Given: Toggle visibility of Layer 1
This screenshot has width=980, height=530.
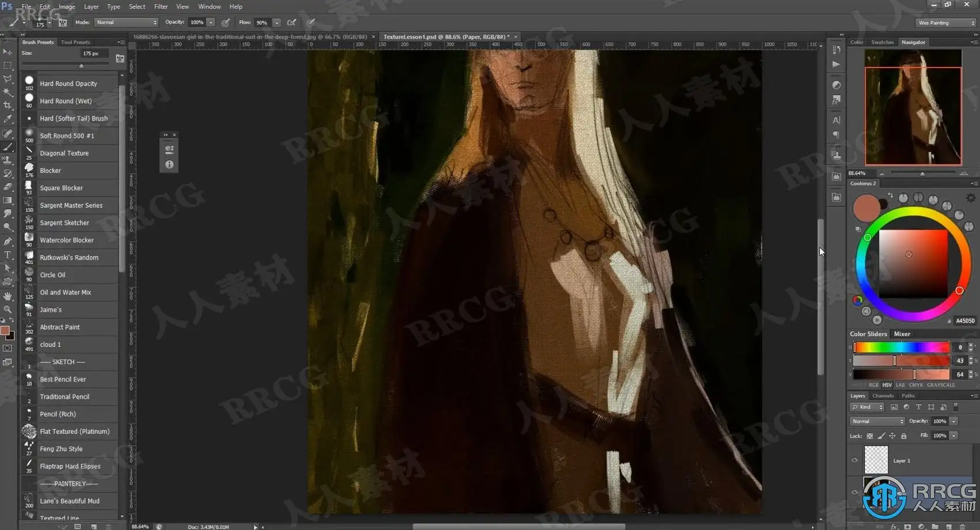Looking at the screenshot, I should pos(855,460).
